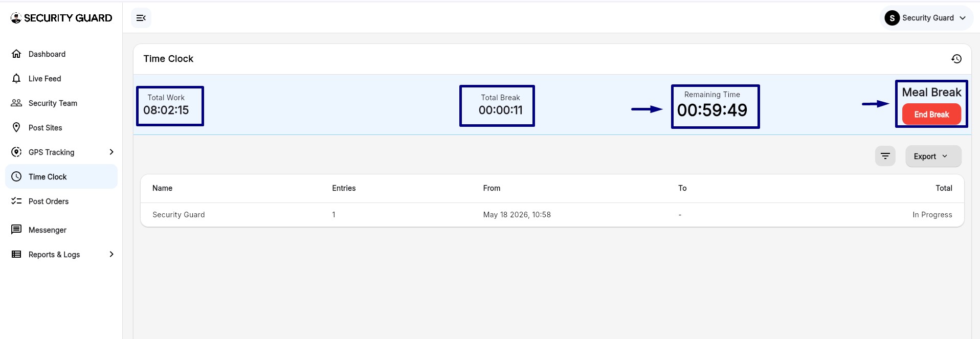Select Time Clock menu item
This screenshot has width=980, height=339.
click(x=61, y=176)
